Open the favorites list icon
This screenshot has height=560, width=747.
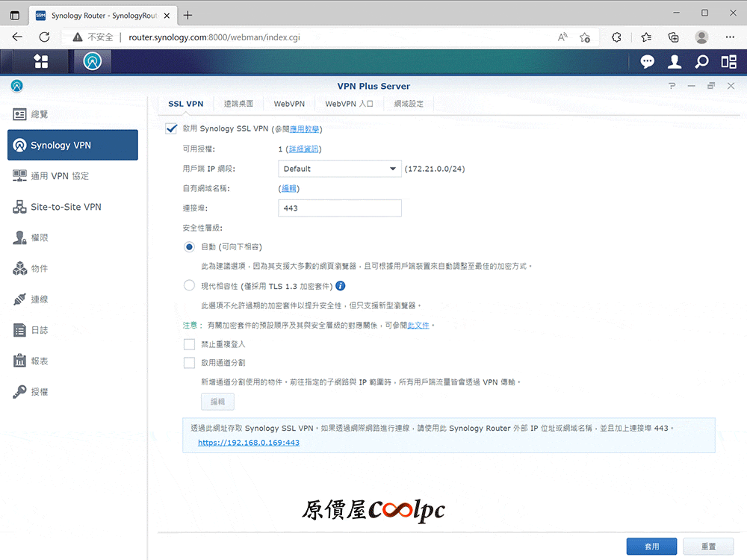646,37
